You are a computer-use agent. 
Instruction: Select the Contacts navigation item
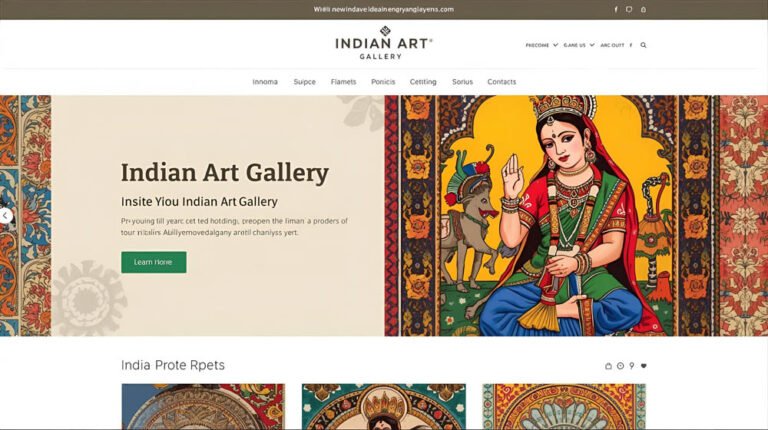click(x=502, y=82)
